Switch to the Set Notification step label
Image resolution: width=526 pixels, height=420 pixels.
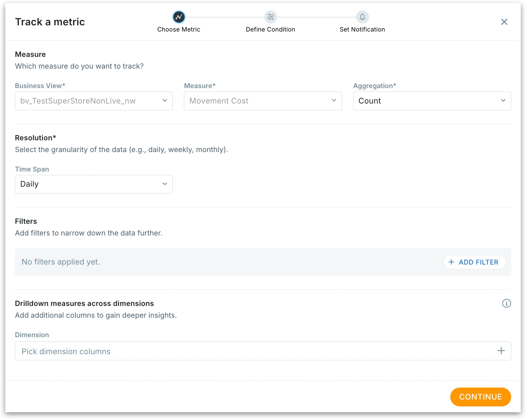362,29
